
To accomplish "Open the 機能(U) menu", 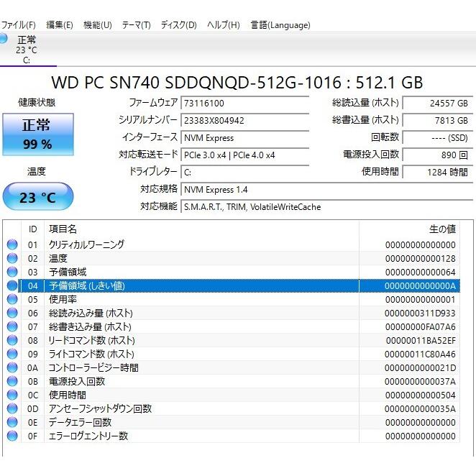I will pyautogui.click(x=98, y=25).
